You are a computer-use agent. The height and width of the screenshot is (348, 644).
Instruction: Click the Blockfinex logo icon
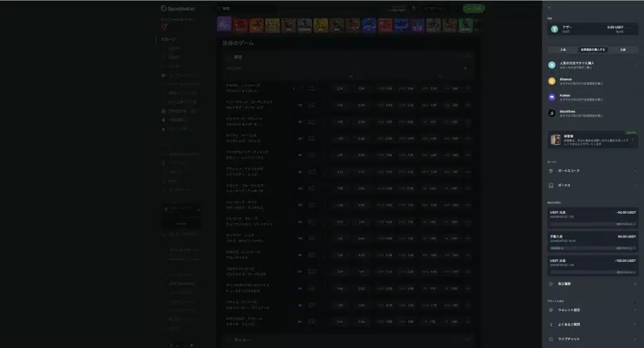coord(552,113)
